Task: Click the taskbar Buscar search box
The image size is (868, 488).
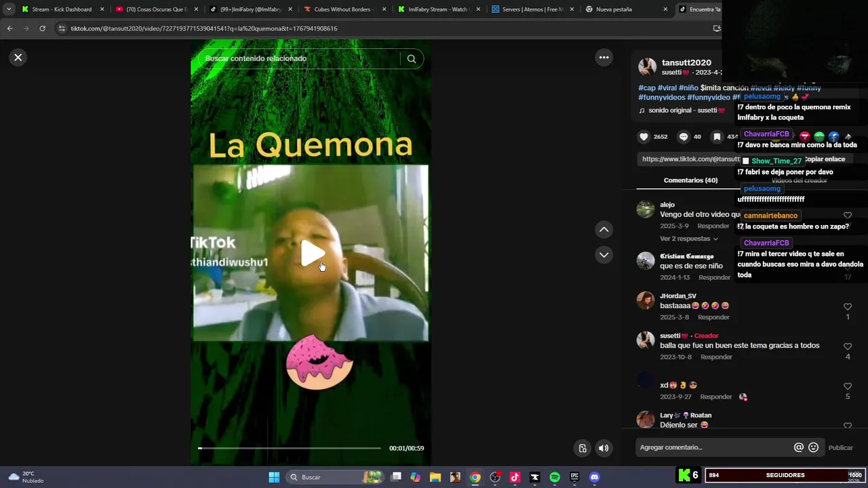Action: coord(334,477)
